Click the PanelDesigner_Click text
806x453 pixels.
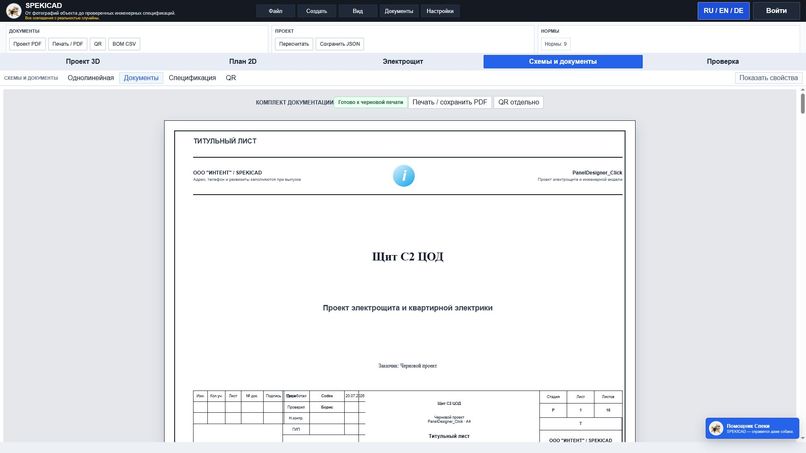pyautogui.click(x=597, y=173)
